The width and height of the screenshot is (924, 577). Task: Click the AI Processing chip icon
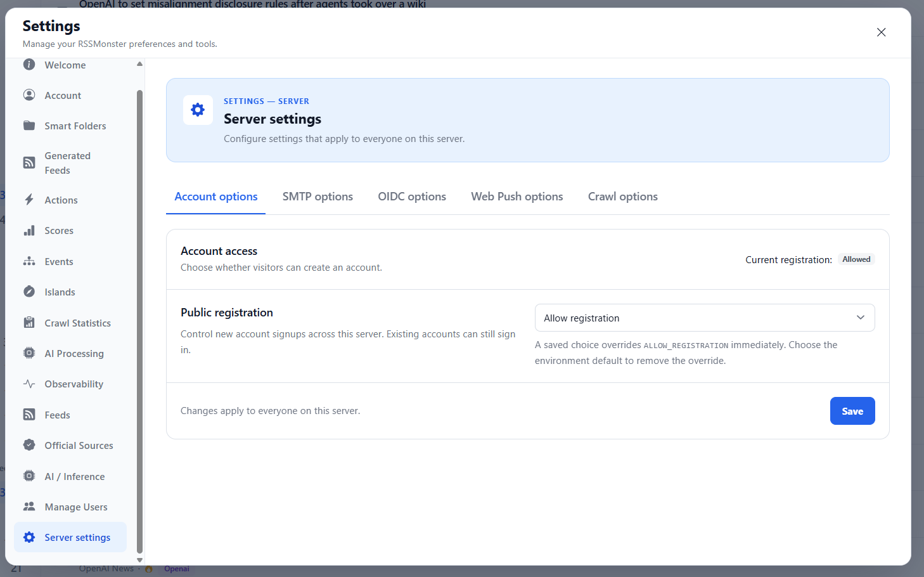tap(29, 353)
